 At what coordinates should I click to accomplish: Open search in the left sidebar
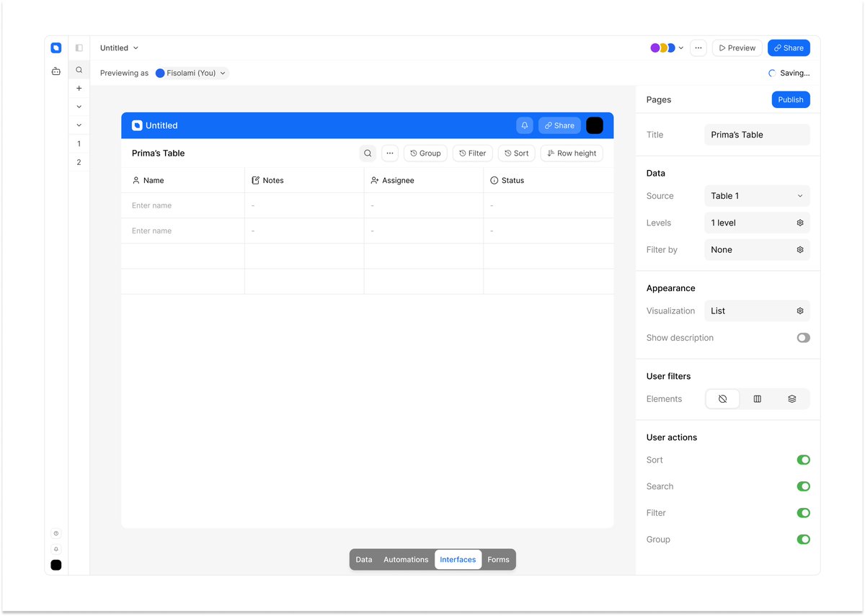[x=79, y=70]
